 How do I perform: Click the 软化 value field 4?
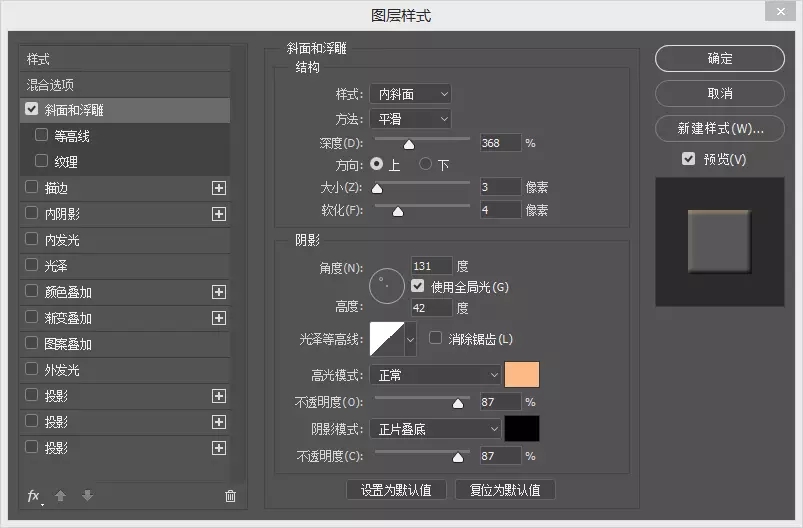(x=500, y=209)
